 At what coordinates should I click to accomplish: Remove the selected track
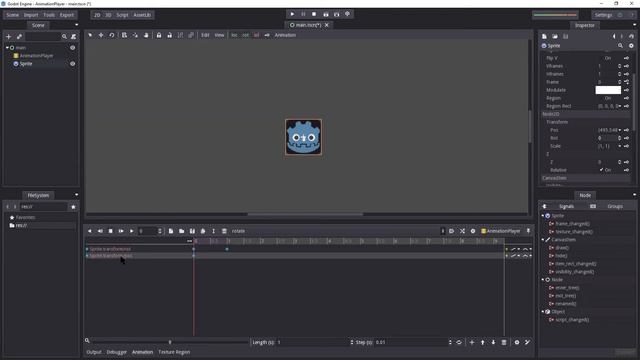[x=504, y=342]
